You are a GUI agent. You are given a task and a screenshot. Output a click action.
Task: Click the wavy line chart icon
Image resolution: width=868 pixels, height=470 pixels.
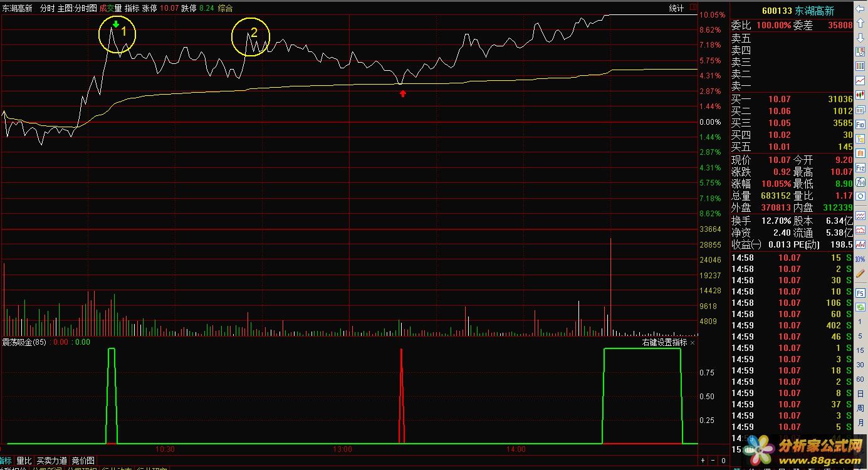pyautogui.click(x=860, y=216)
